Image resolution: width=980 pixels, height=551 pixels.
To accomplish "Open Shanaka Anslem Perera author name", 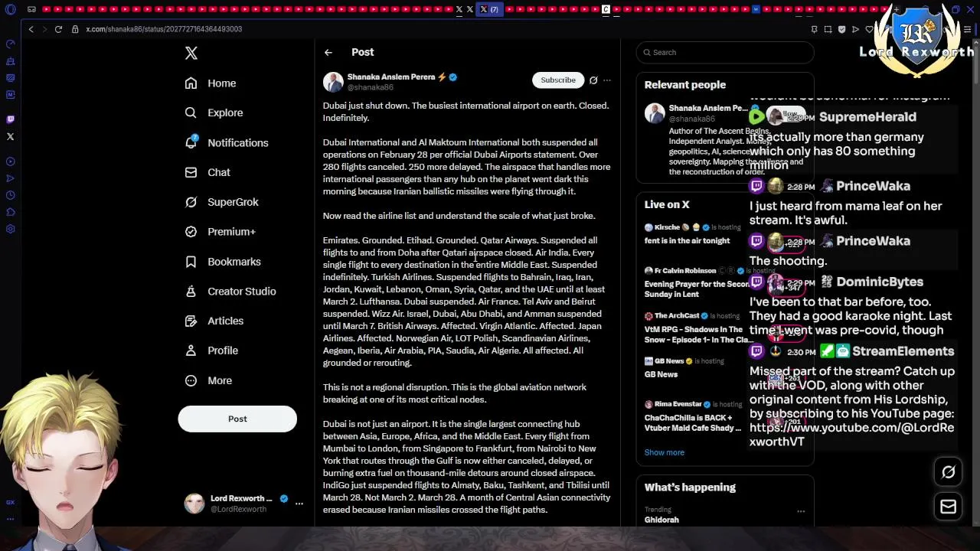I will click(391, 77).
